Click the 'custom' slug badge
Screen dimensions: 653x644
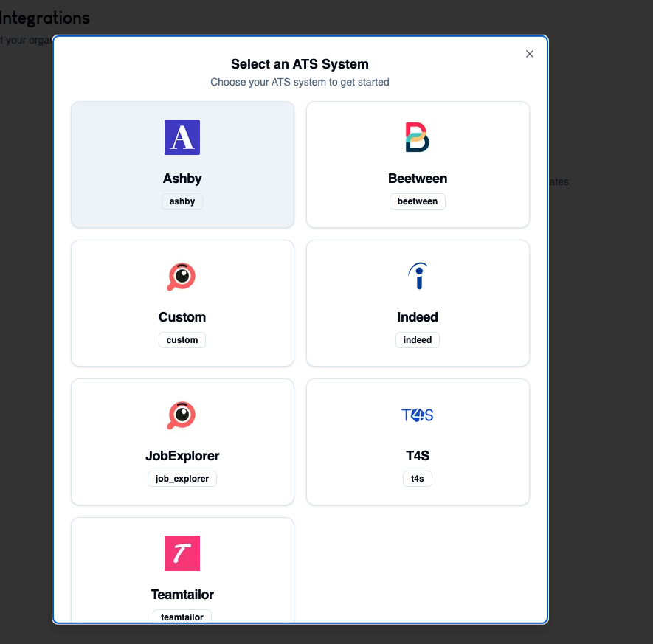point(182,339)
